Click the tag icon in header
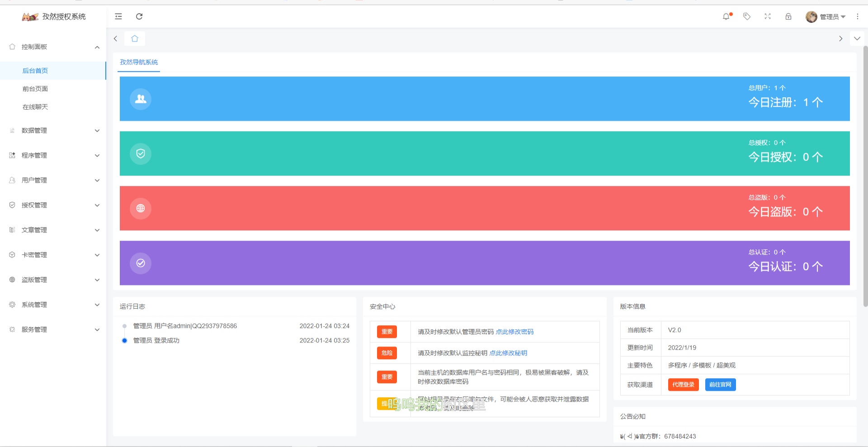The height and width of the screenshot is (447, 868). pos(747,17)
